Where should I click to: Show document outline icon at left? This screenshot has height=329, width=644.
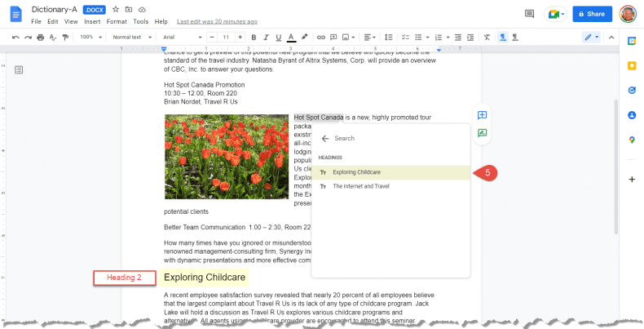(x=19, y=71)
